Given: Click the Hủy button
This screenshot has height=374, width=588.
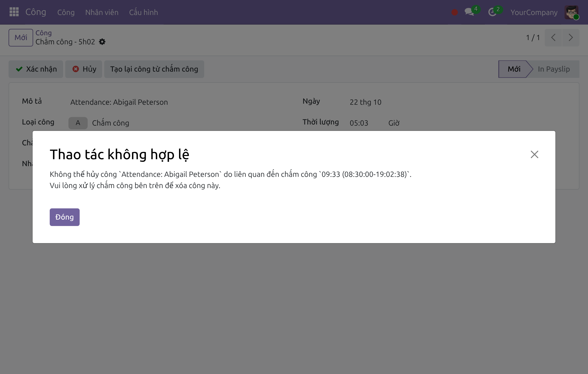Looking at the screenshot, I should coord(84,69).
